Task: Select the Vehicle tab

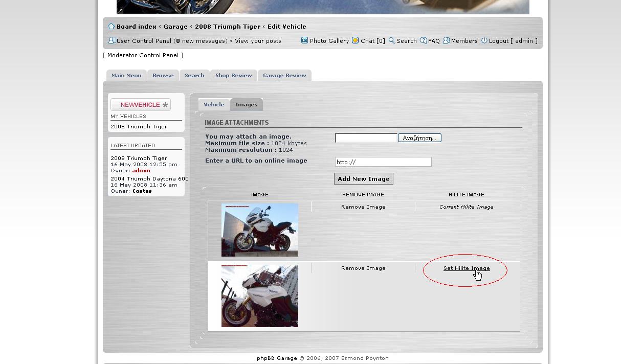Action: (x=214, y=104)
